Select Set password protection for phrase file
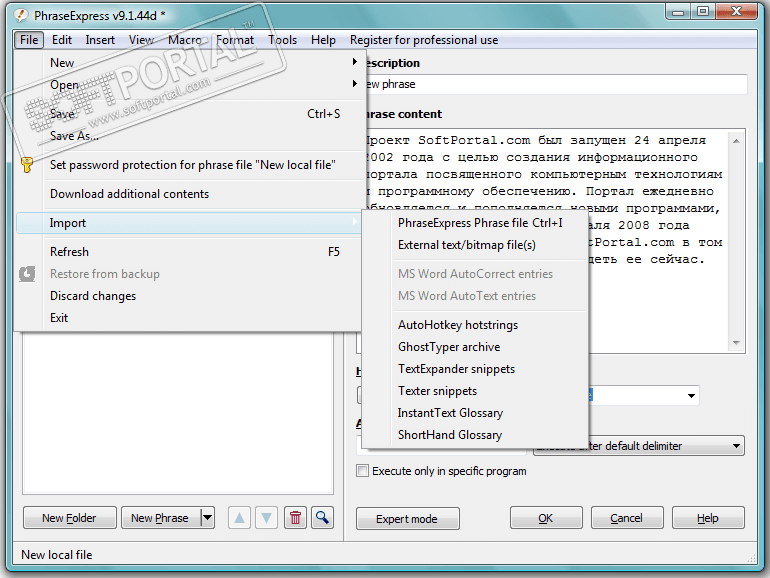This screenshot has width=770, height=578. (x=191, y=165)
